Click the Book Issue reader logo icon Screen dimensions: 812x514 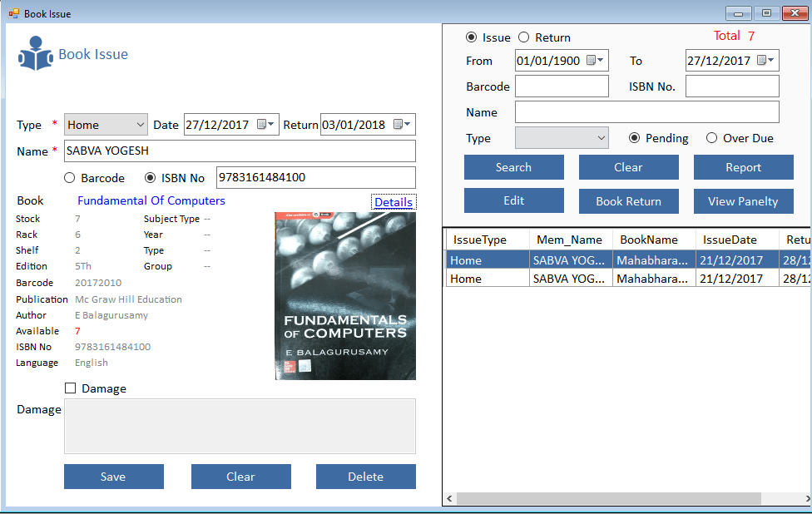point(36,54)
